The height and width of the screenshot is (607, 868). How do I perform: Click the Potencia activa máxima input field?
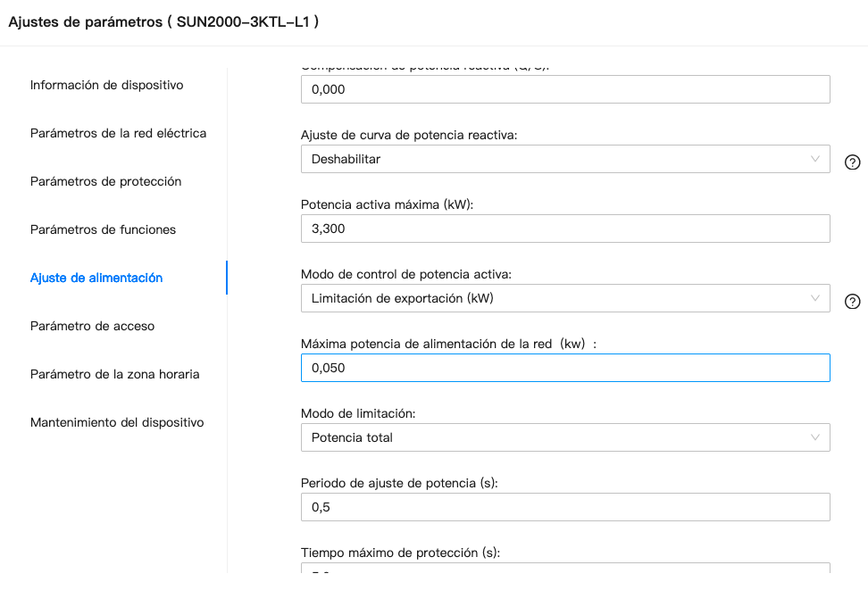(x=565, y=229)
